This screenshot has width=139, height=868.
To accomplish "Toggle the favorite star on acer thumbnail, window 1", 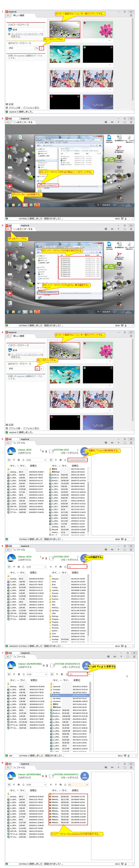I will point(78,23).
